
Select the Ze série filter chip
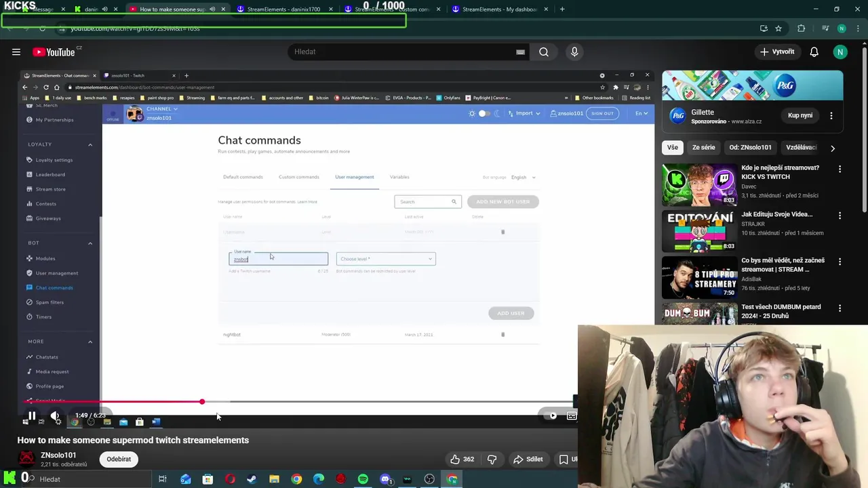pos(703,147)
